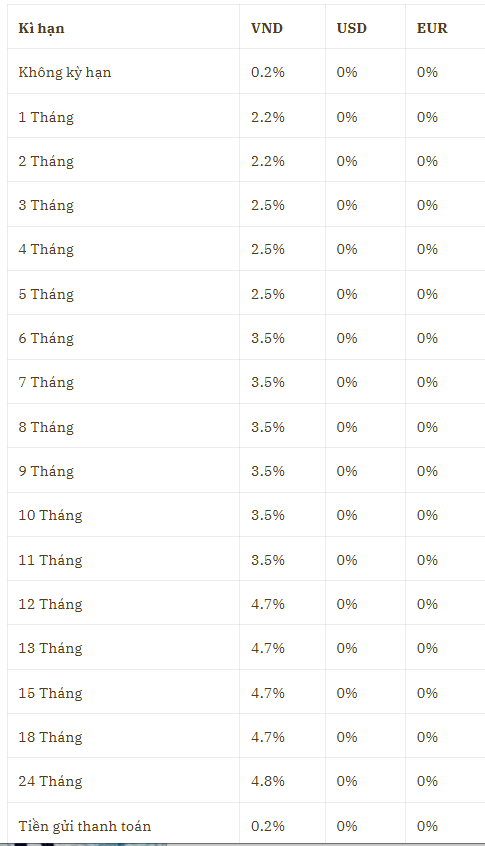Click the 12 Tháng VND rate 4.7%
The width and height of the screenshot is (485, 846).
268,604
